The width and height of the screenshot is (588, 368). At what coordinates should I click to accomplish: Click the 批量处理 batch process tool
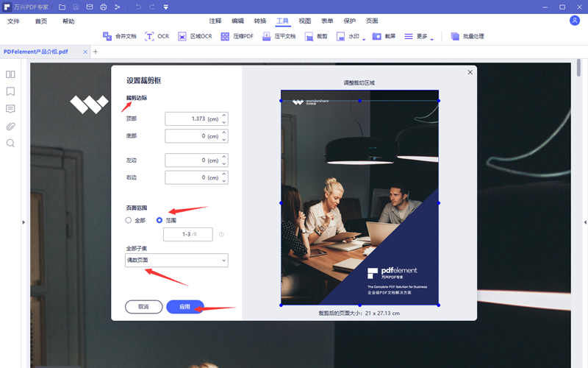[467, 36]
